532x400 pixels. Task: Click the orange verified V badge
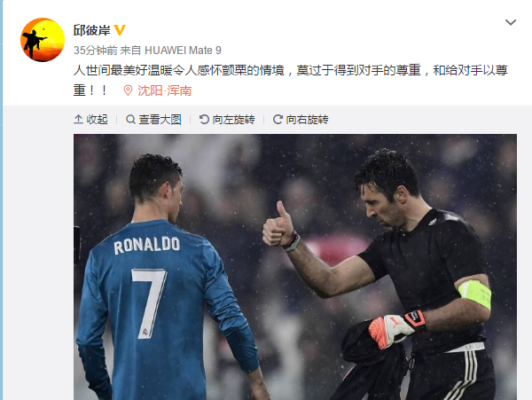coord(120,30)
